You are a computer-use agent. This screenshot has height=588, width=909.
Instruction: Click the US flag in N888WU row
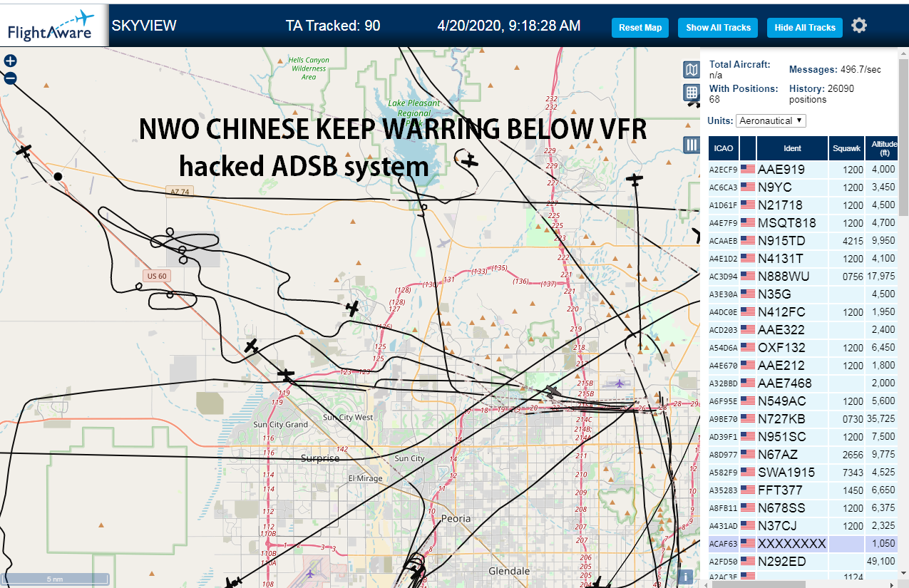click(x=748, y=277)
